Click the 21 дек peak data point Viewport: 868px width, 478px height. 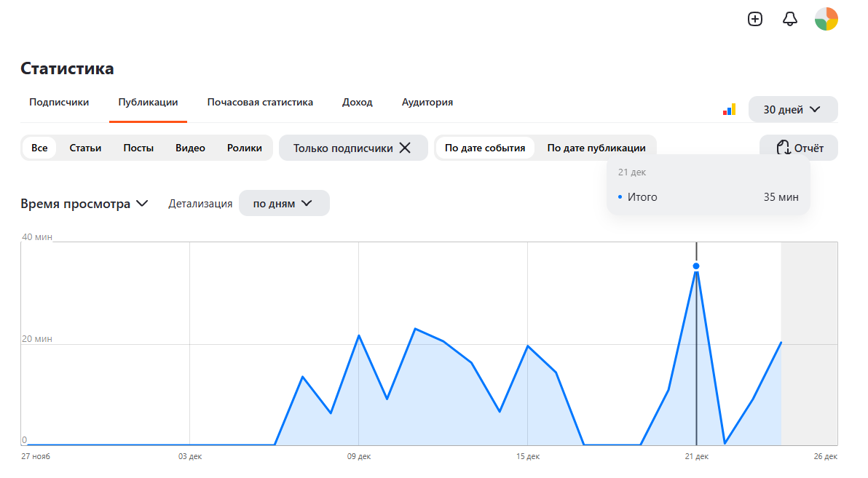coord(696,266)
